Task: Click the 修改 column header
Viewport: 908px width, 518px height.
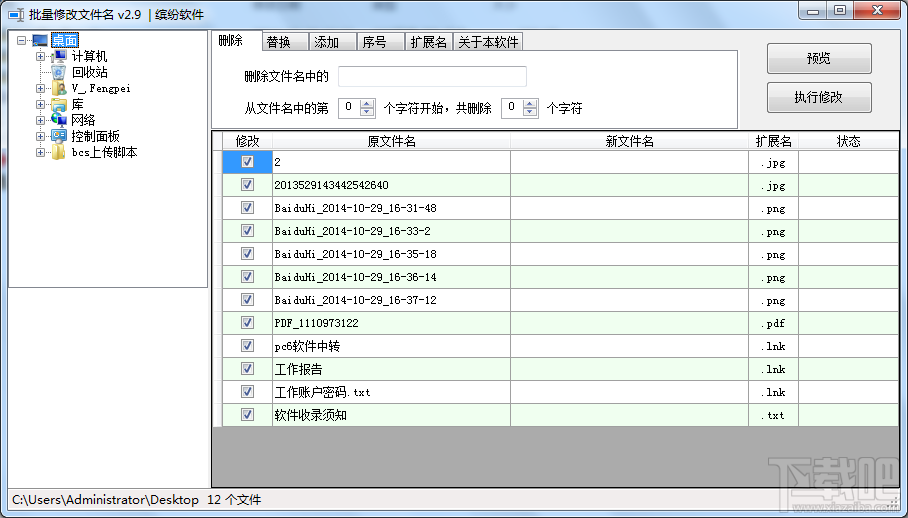Action: [247, 141]
